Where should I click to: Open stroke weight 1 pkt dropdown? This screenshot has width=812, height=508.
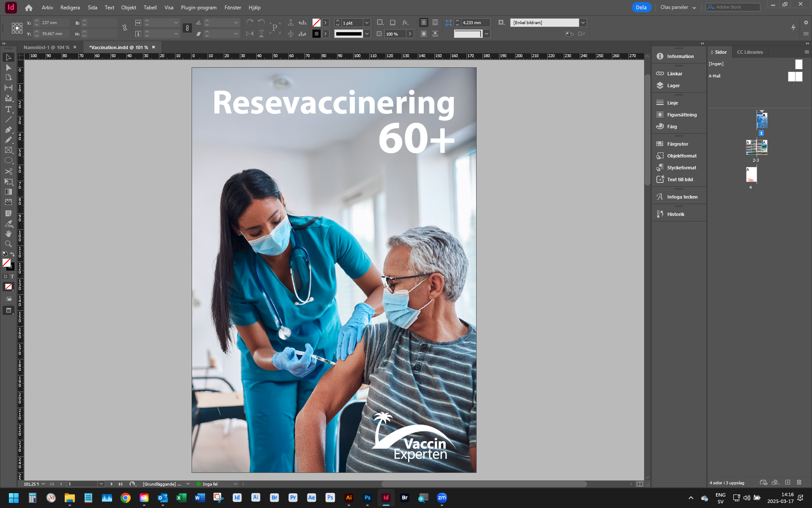tap(367, 23)
